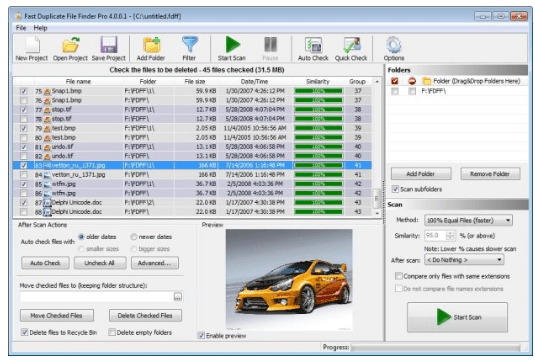Click the car preview image
This screenshot has height=363, width=535.
[x=289, y=279]
